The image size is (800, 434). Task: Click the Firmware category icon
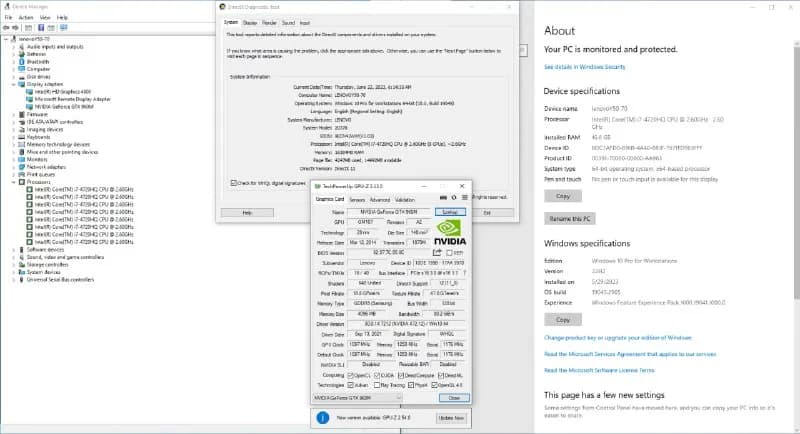[21, 115]
